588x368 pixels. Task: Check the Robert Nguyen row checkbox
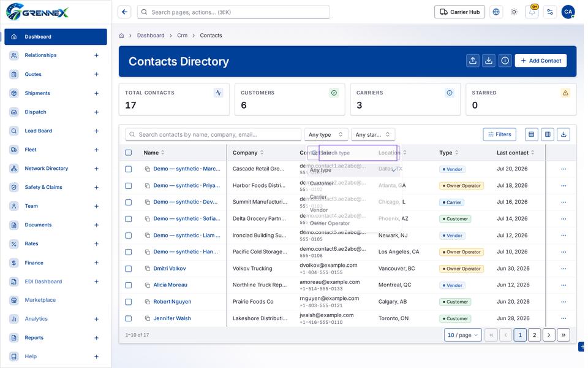(x=128, y=302)
